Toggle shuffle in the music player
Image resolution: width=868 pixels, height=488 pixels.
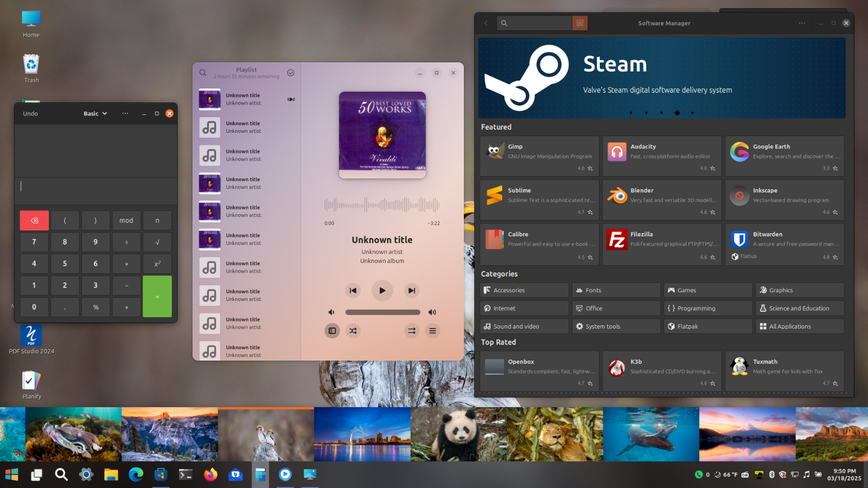353,331
